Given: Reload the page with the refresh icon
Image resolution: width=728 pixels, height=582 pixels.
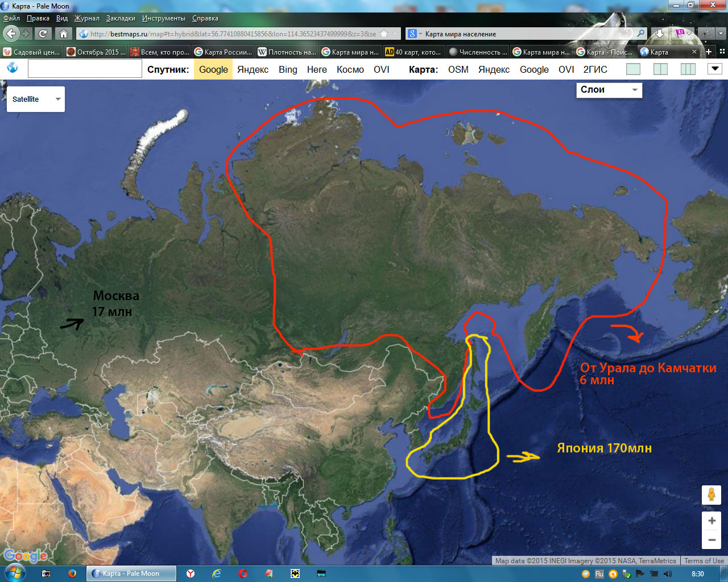Looking at the screenshot, I should (x=43, y=34).
